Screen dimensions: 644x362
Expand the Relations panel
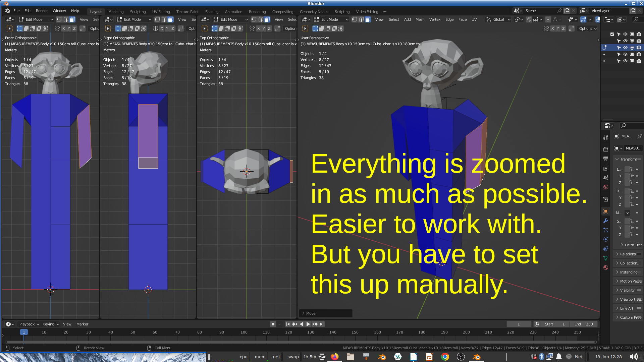pyautogui.click(x=628, y=254)
